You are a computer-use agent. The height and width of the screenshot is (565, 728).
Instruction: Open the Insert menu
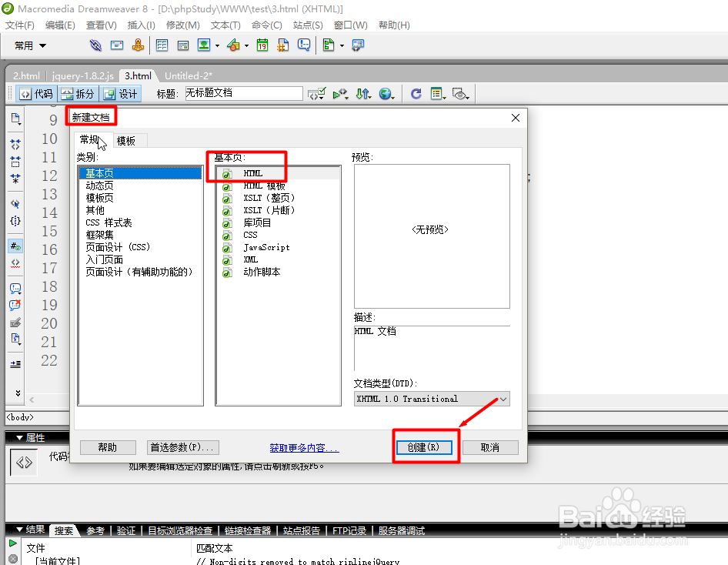(141, 25)
